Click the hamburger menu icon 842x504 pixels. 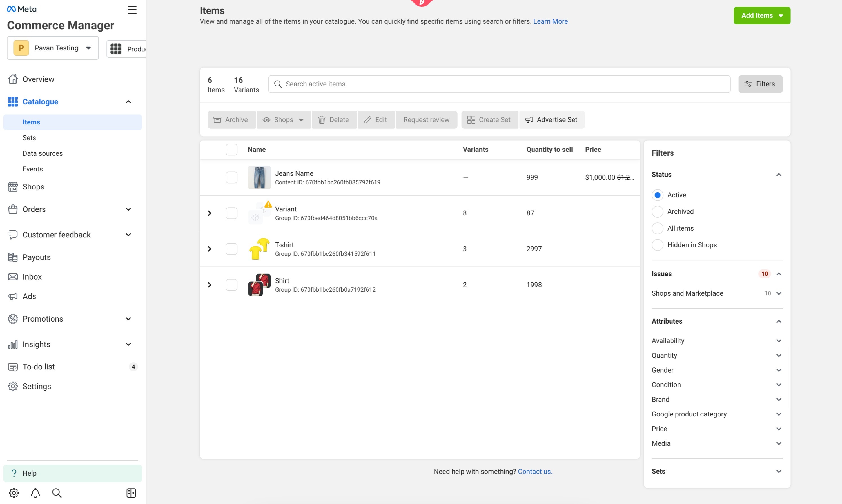click(132, 10)
